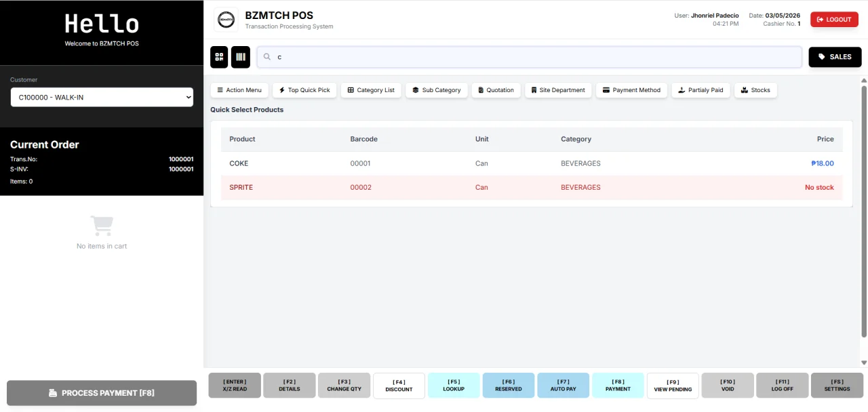The width and height of the screenshot is (868, 412).
Task: Click the ₱18.00 price
Action: click(823, 163)
